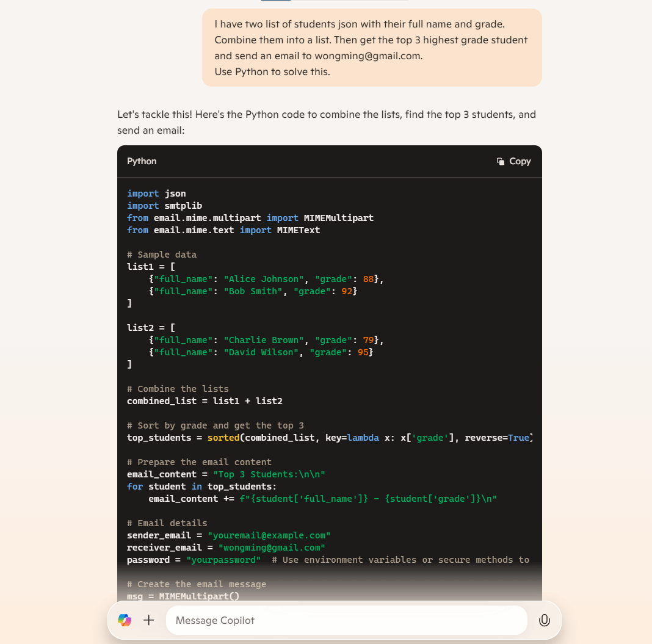Click the 'email_content +=' f-string line
This screenshot has width=652, height=644.
point(323,499)
